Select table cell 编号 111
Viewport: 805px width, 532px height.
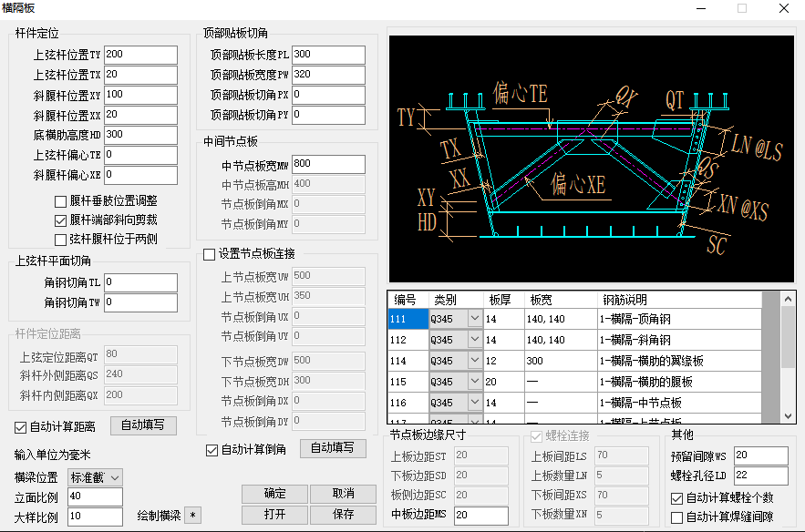point(408,319)
